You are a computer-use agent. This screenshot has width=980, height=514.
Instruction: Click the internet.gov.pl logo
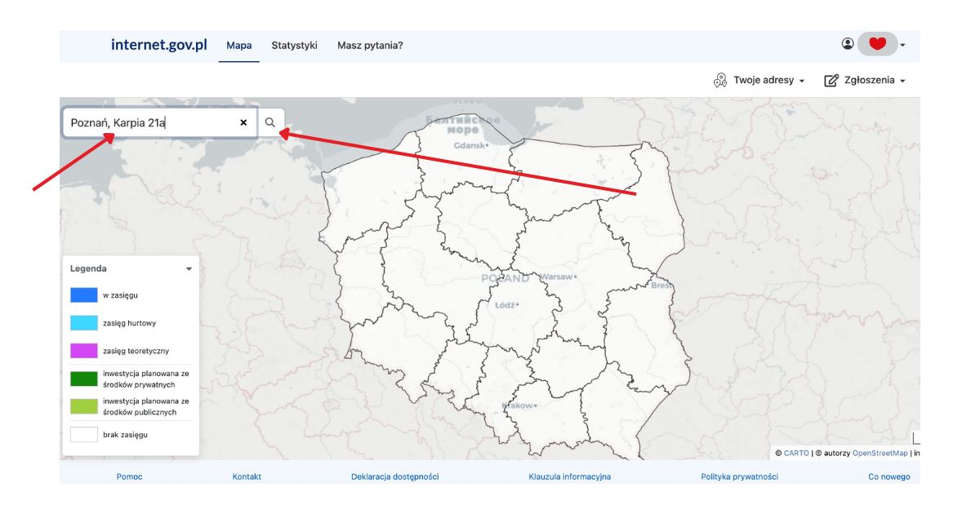click(158, 45)
